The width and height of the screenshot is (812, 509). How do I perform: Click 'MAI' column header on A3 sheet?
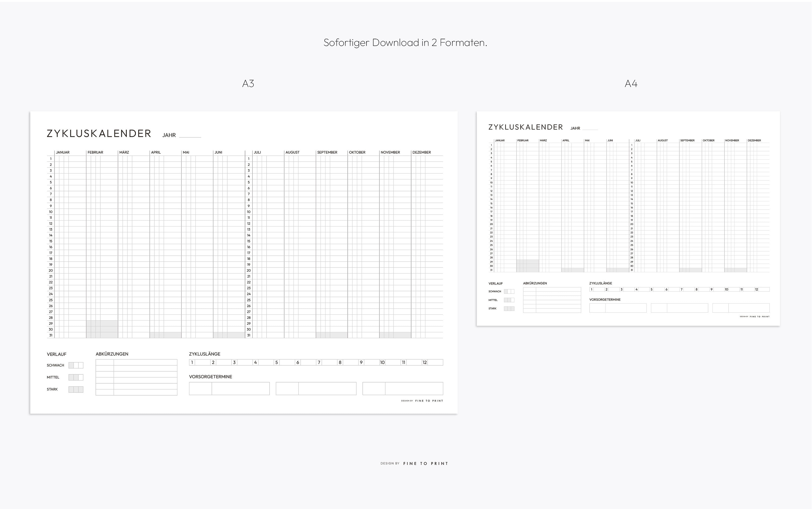pos(186,153)
